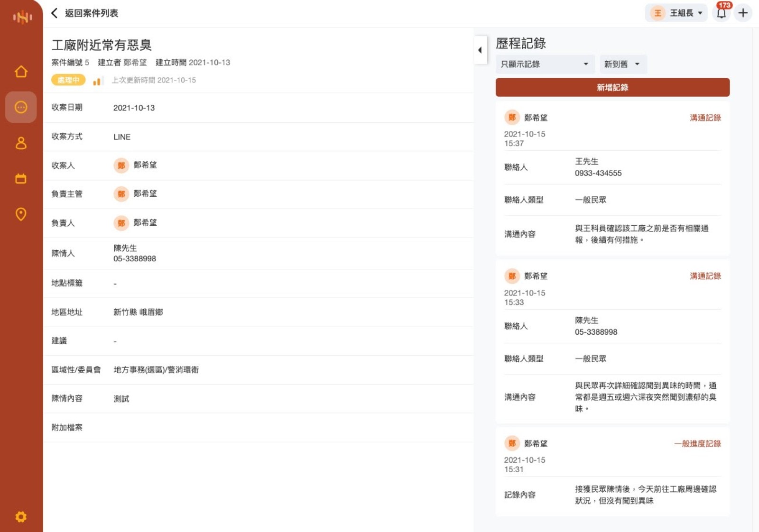
Task: Click the 收案日期 value 2021-10-13
Action: click(x=134, y=108)
